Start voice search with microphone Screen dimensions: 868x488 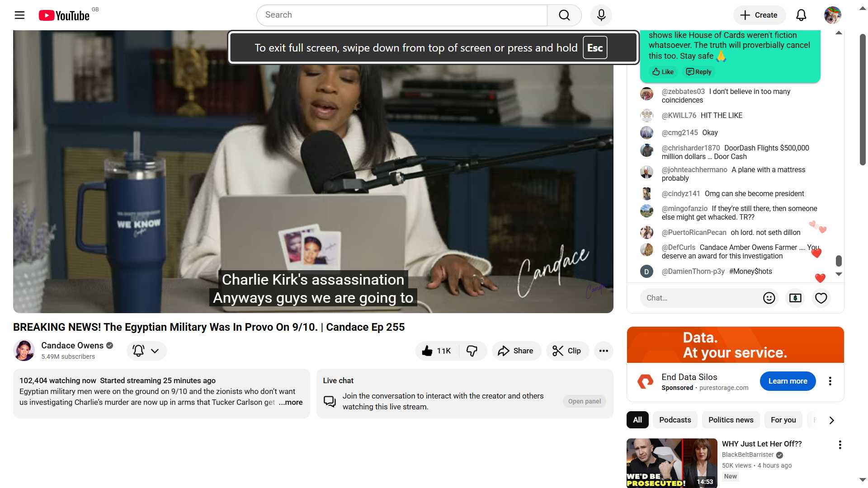click(601, 15)
